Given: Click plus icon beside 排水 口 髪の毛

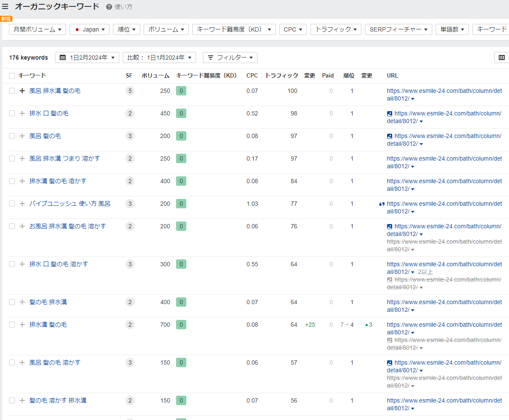Looking at the screenshot, I should [x=22, y=114].
